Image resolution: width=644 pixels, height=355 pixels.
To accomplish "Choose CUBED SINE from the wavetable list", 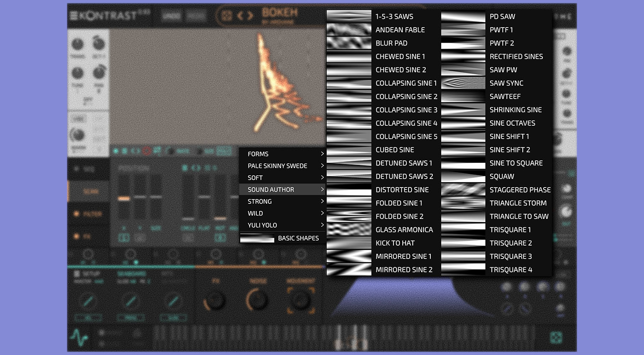I will click(x=394, y=150).
